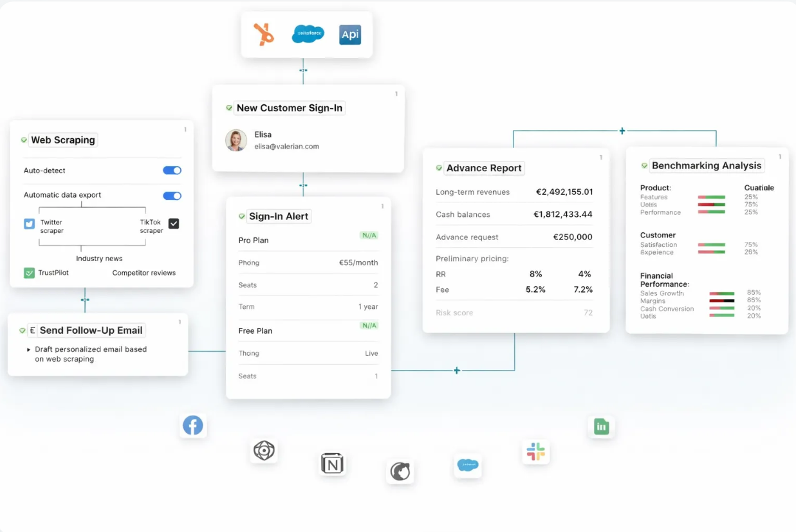Viewport: 796px width, 532px height.
Task: Click the N//A badge for Pro Plan
Action: tap(369, 235)
